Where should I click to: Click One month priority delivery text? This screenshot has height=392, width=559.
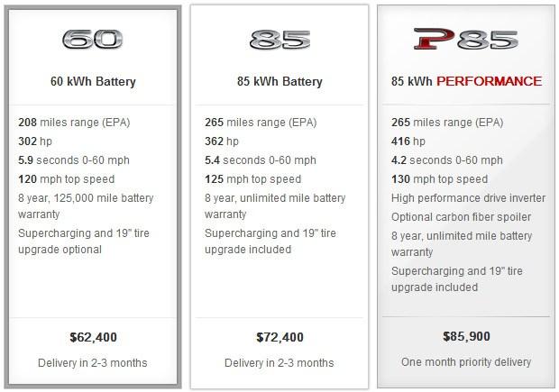pyautogui.click(x=466, y=362)
